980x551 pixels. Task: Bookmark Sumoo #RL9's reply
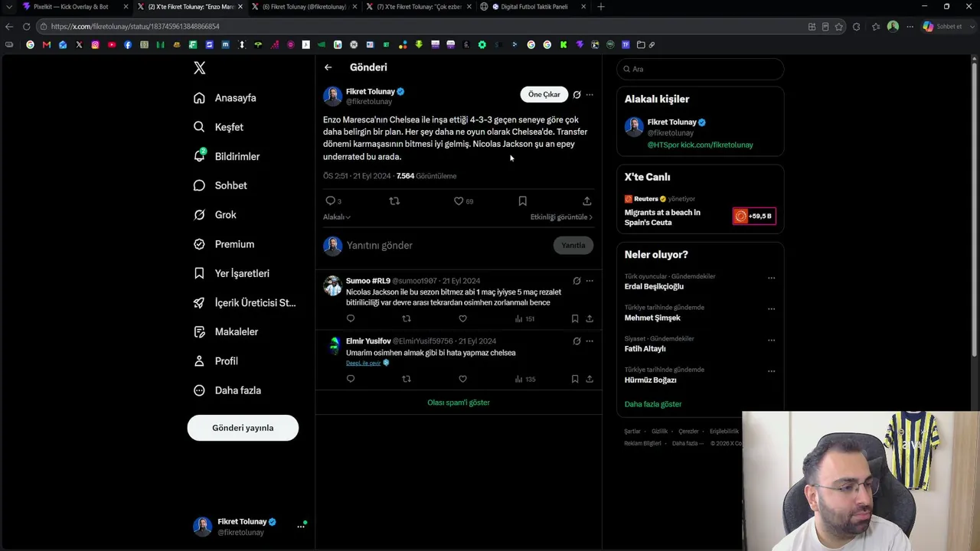[575, 318]
